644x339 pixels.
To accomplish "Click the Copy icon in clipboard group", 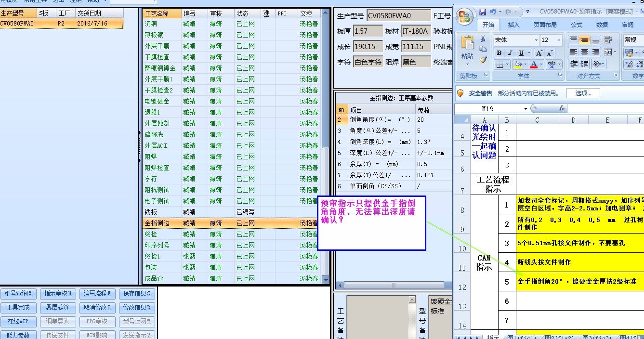I will [x=483, y=49].
